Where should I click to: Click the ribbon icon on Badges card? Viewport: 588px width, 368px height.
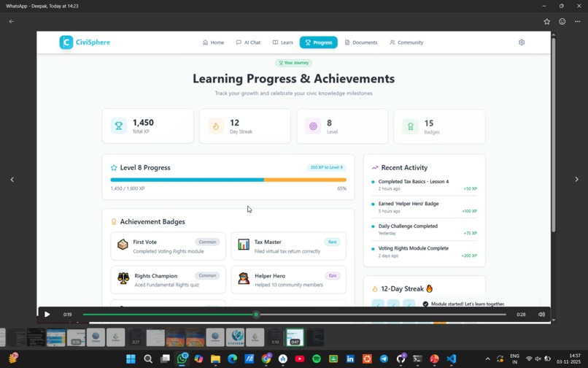(x=410, y=126)
